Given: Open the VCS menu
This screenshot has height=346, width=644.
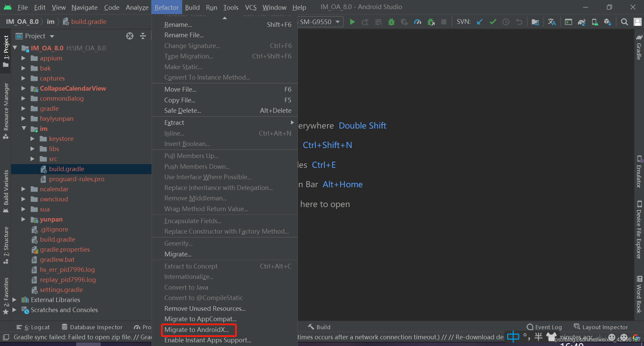Looking at the screenshot, I should click(251, 7).
